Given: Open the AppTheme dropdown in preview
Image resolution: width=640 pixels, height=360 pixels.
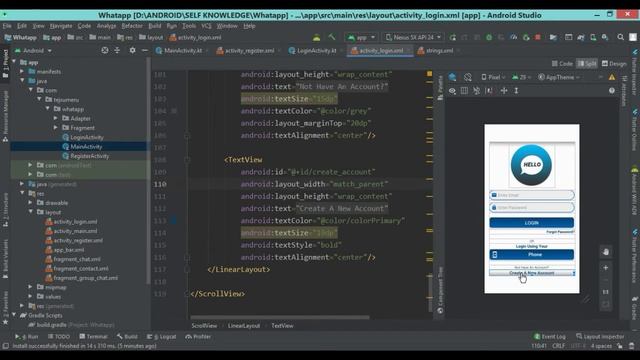Looking at the screenshot, I should pyautogui.click(x=558, y=77).
